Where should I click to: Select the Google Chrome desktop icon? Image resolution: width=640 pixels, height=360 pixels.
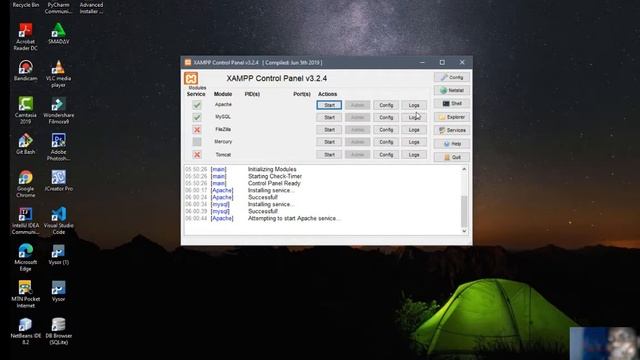tap(25, 184)
